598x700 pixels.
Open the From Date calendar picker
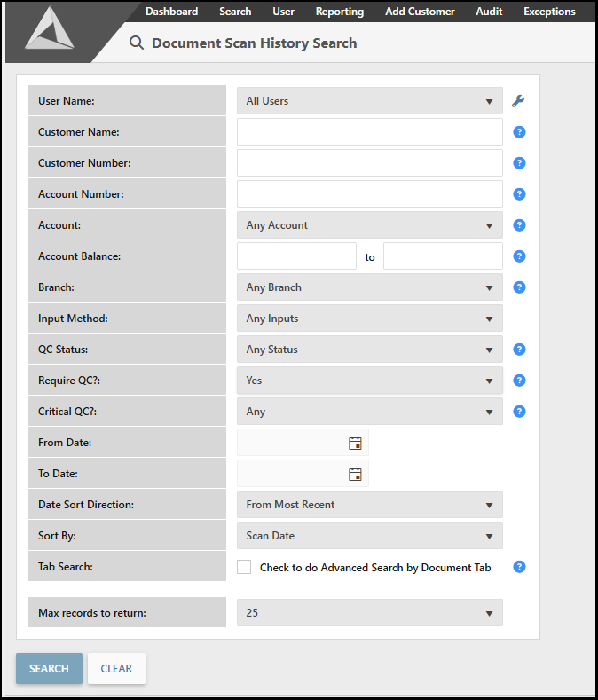pyautogui.click(x=355, y=443)
